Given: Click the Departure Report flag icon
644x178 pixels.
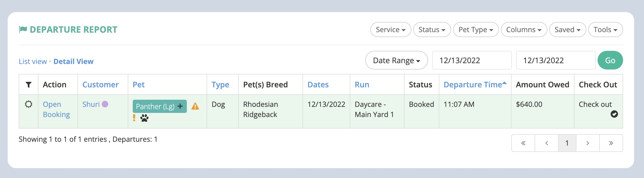Looking at the screenshot, I should [x=23, y=29].
